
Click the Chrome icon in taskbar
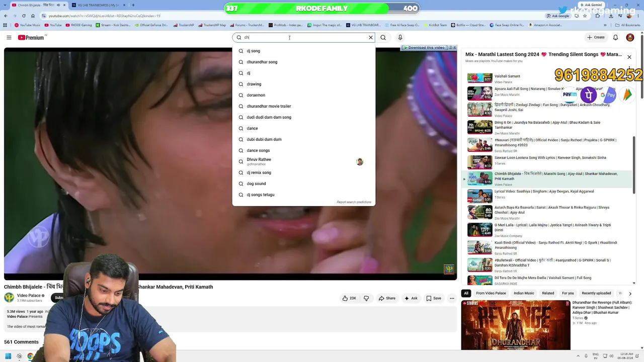(30, 356)
